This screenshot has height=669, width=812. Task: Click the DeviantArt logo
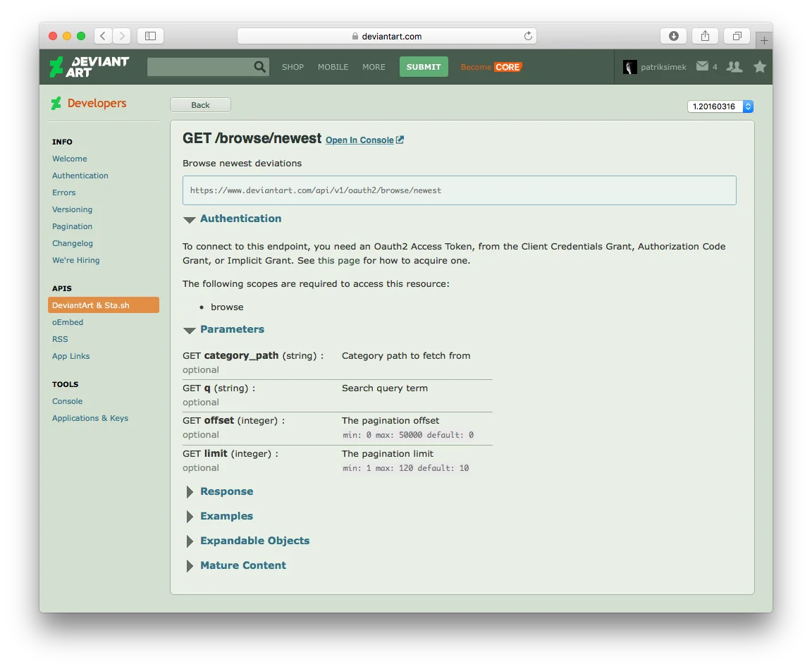(x=89, y=67)
